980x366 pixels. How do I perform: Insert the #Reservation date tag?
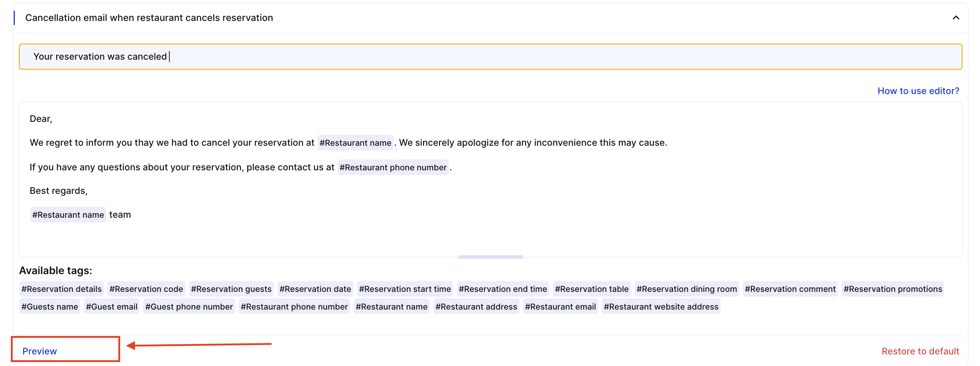coord(315,289)
